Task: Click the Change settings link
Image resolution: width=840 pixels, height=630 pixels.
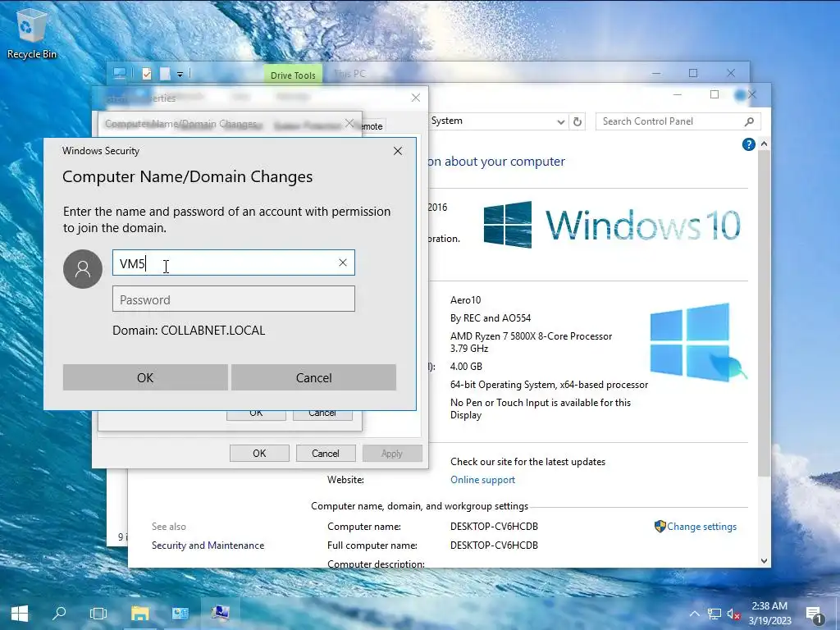Action: (x=701, y=527)
